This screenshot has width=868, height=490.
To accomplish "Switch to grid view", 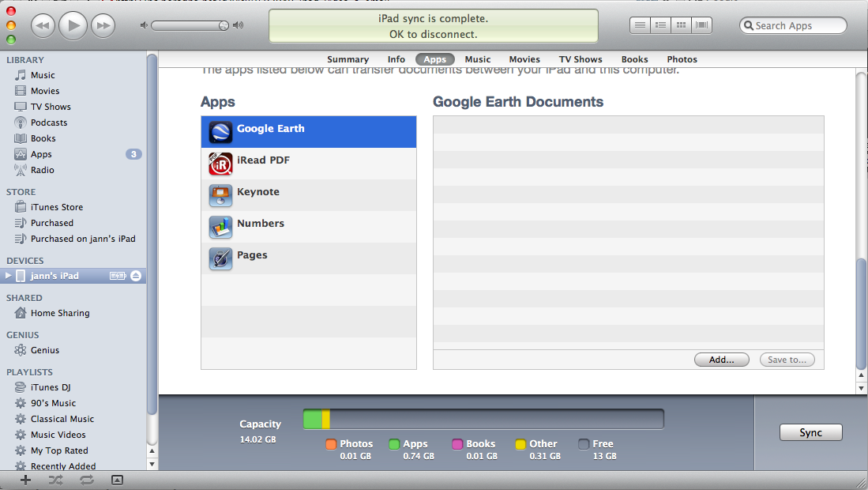I will 682,25.
